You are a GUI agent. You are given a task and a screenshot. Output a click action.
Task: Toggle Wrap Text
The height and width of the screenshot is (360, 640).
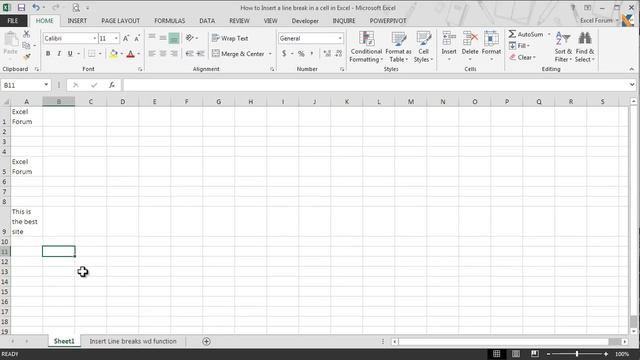tap(230, 38)
